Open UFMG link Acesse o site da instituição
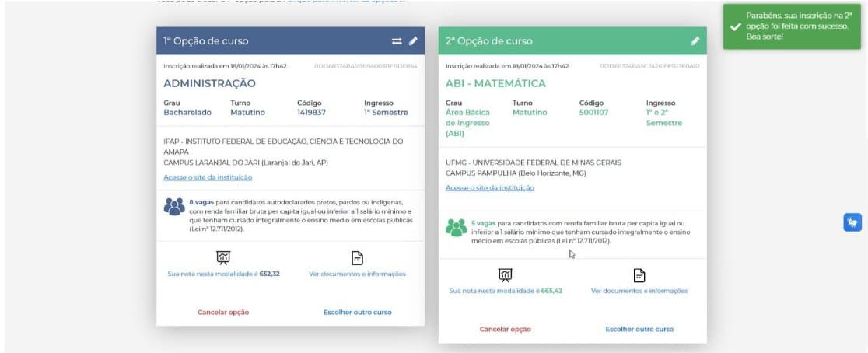This screenshot has height=353, width=868. coord(490,187)
